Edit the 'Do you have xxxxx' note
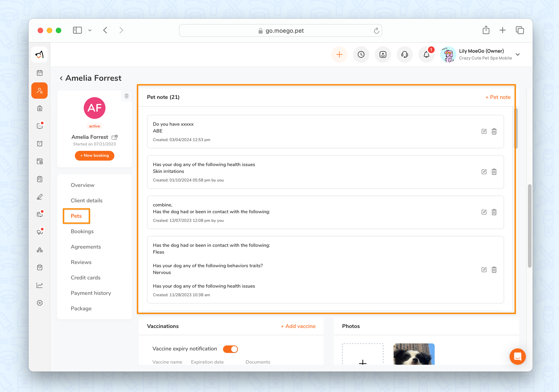Image resolution: width=559 pixels, height=392 pixels. click(484, 131)
